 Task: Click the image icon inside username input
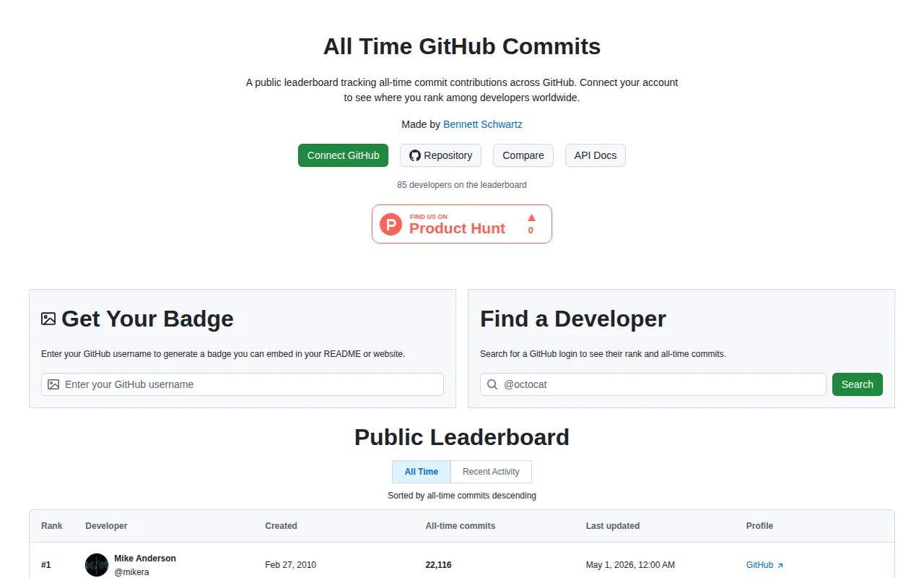click(53, 384)
